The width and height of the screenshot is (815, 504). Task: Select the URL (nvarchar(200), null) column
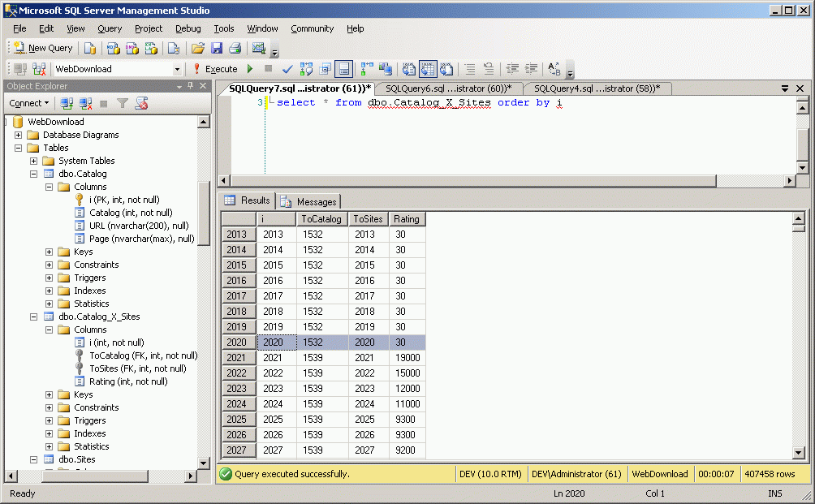click(139, 226)
